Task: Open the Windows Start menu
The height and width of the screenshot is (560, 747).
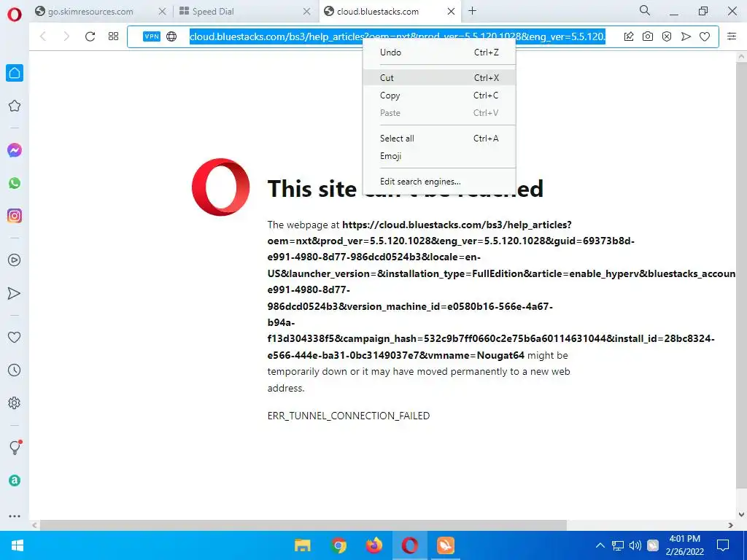Action: pos(18,545)
